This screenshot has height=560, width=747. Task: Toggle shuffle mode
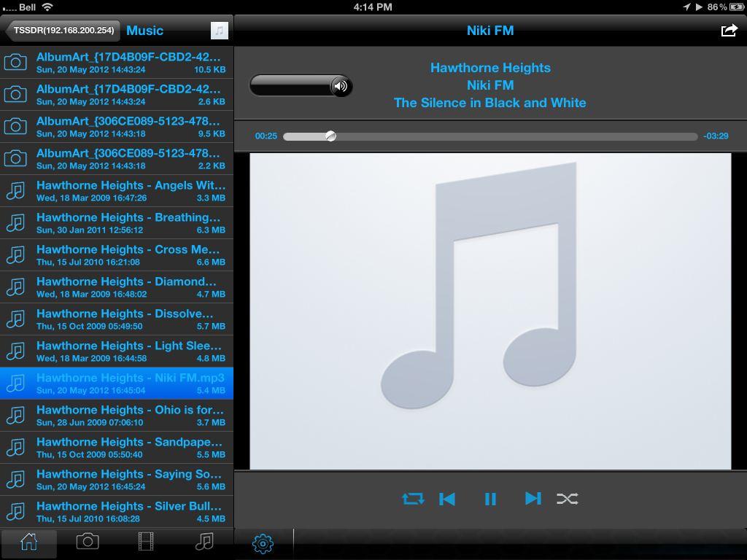pyautogui.click(x=567, y=499)
